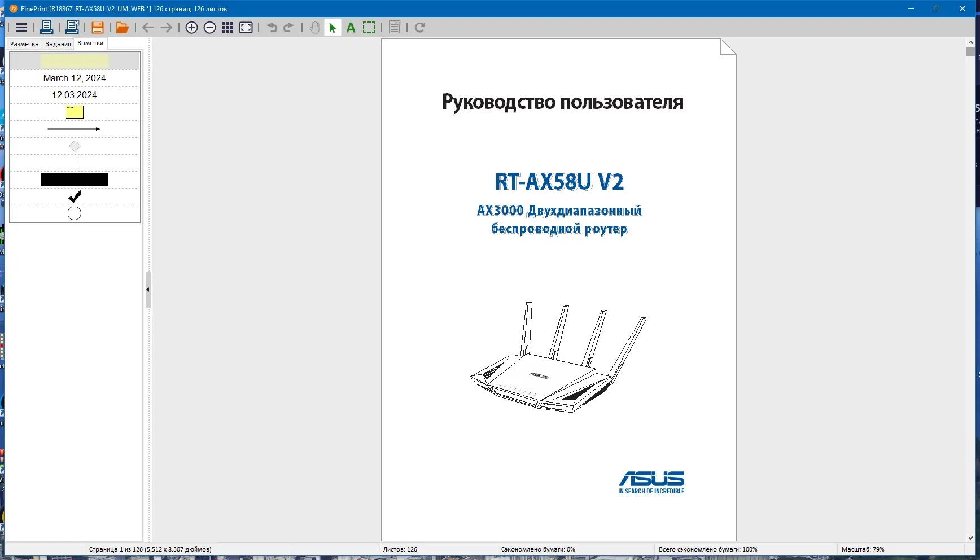Select the dashed marquee region tool
The height and width of the screenshot is (560, 980).
click(369, 28)
